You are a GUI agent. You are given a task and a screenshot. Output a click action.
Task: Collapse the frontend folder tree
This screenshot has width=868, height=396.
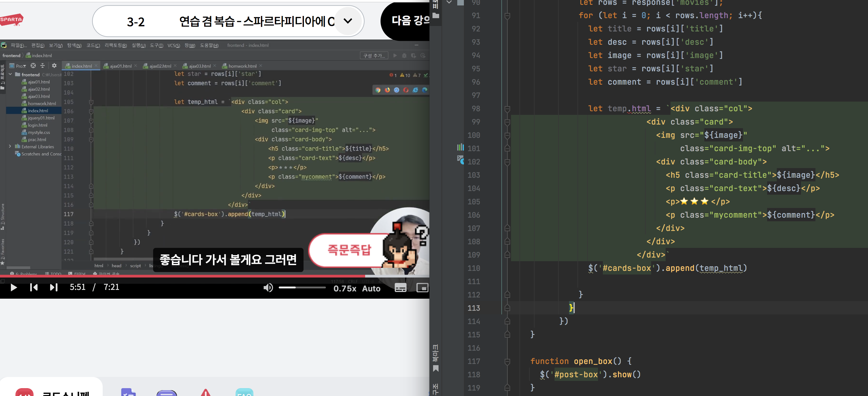(10, 74)
